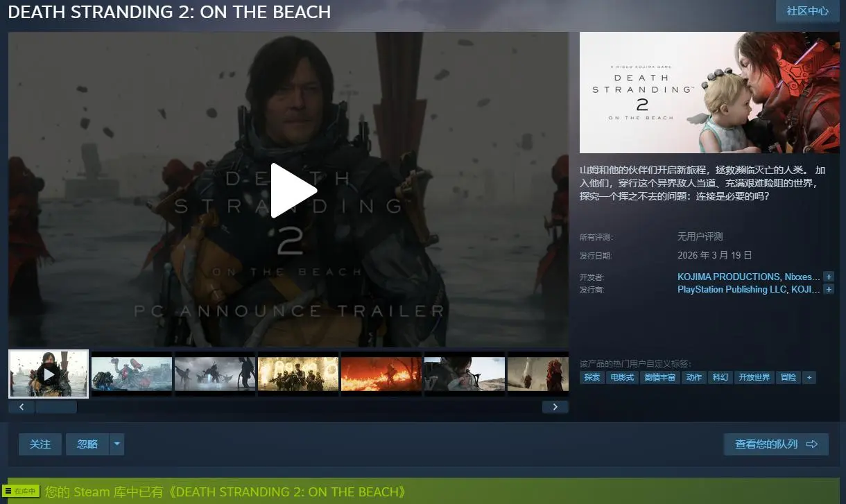Screen dimensions: 846x504
Task: Select the 探索 tag
Action: tap(592, 378)
